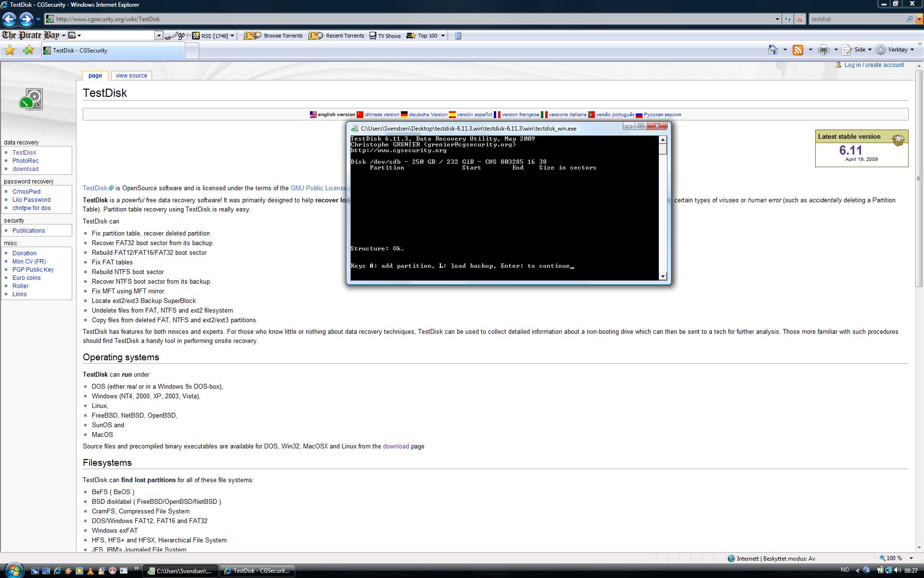The height and width of the screenshot is (578, 924).
Task: Open the Verktøy menu dropdown
Action: click(895, 50)
